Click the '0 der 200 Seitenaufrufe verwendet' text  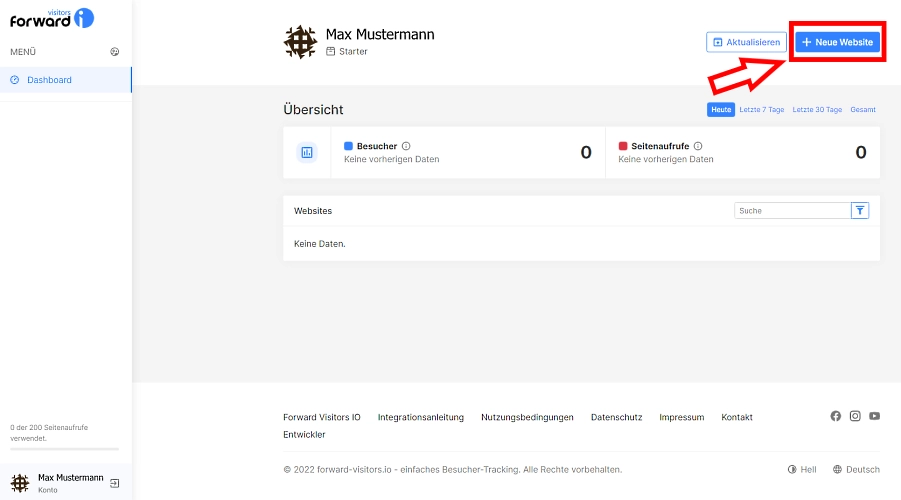point(49,433)
